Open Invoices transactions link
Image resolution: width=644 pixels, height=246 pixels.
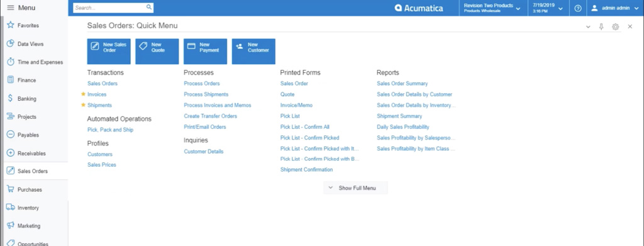(x=97, y=94)
